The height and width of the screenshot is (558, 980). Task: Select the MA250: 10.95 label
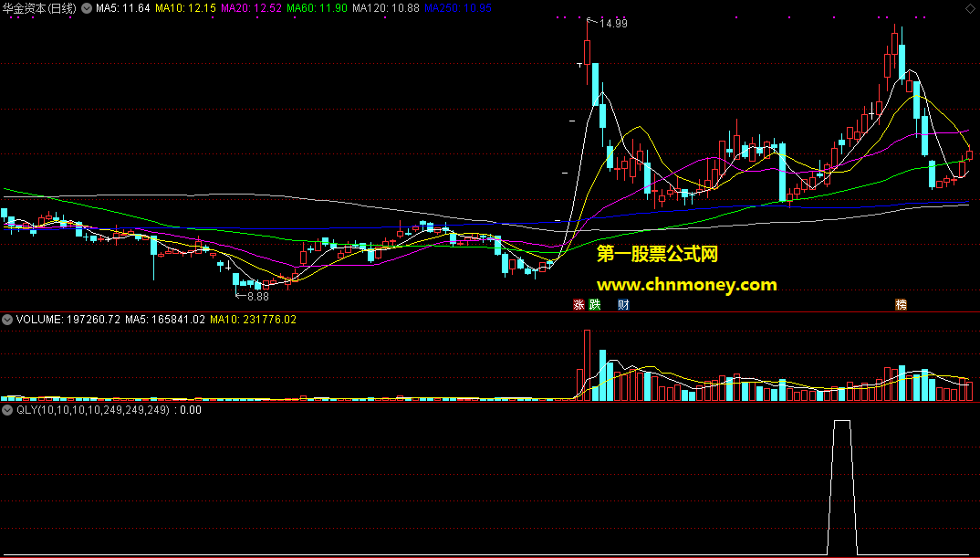457,8
